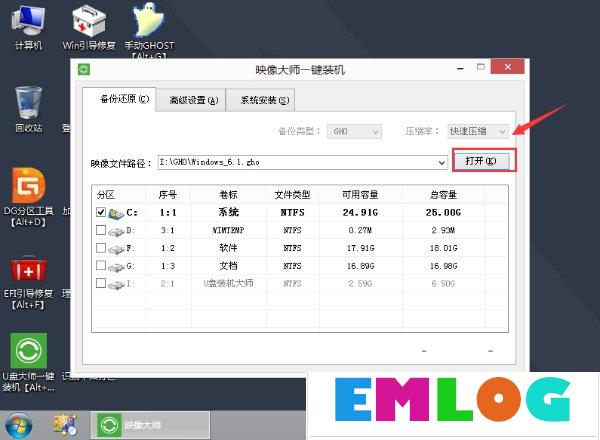Check the D: partition checkbox
The image size is (600, 440).
(x=101, y=230)
